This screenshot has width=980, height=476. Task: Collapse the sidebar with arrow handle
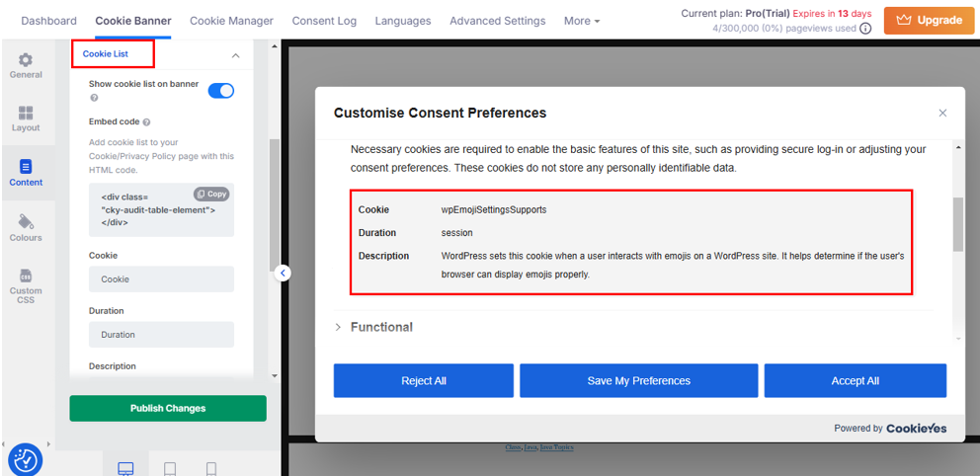[x=283, y=273]
